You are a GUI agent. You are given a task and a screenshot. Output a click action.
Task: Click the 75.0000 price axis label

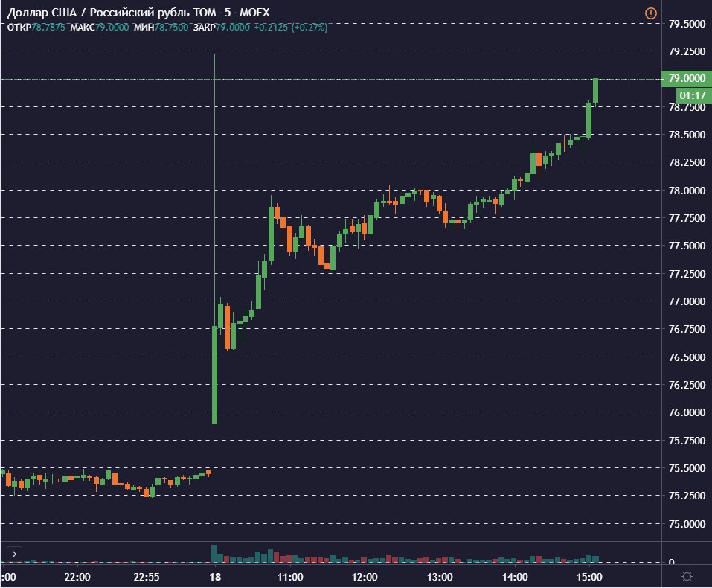coord(687,524)
